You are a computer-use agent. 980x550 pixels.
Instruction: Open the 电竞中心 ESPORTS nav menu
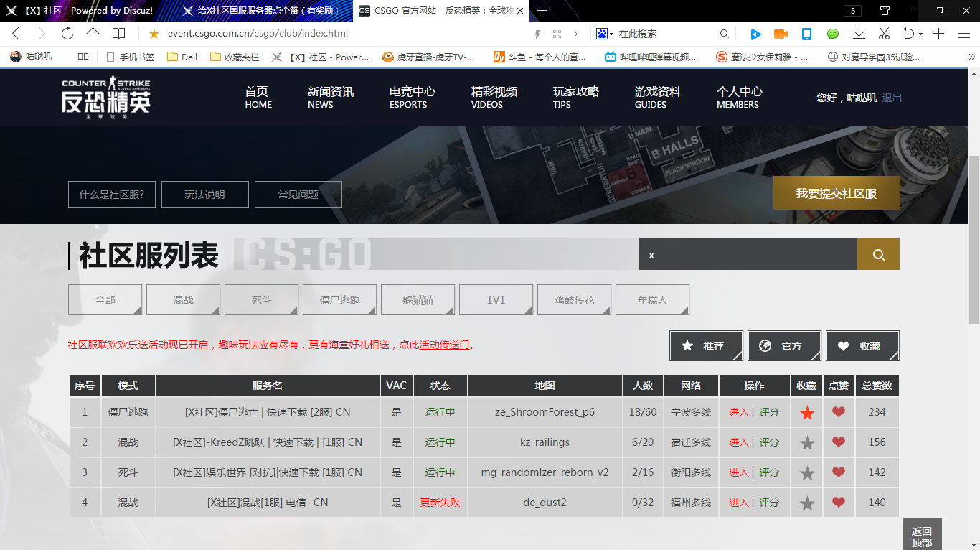(412, 97)
